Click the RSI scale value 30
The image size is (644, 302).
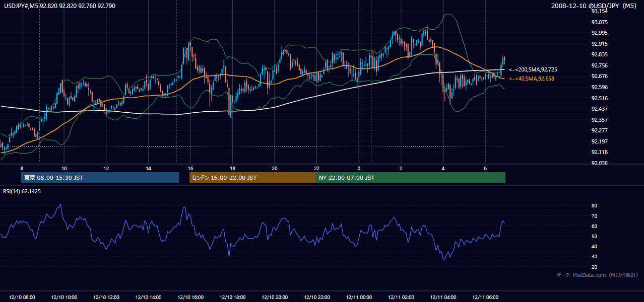[594, 257]
